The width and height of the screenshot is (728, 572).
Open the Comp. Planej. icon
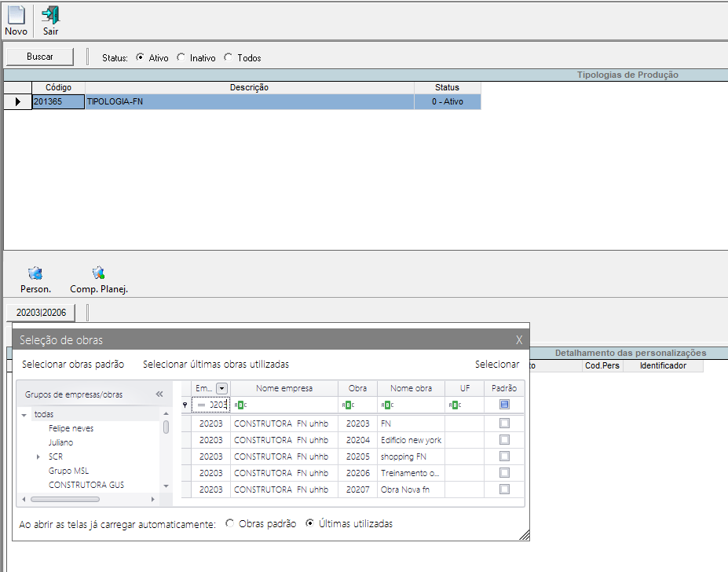tap(98, 273)
